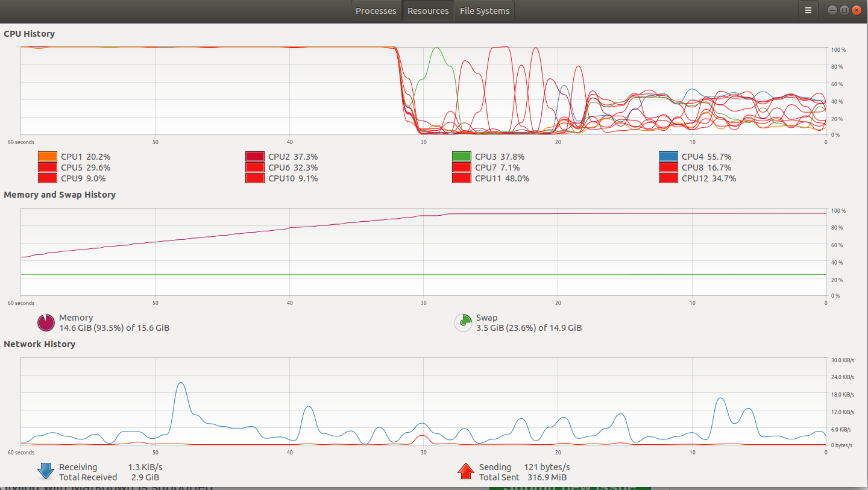Switch to the Processes tab
Viewport: 868px width, 490px height.
376,10
